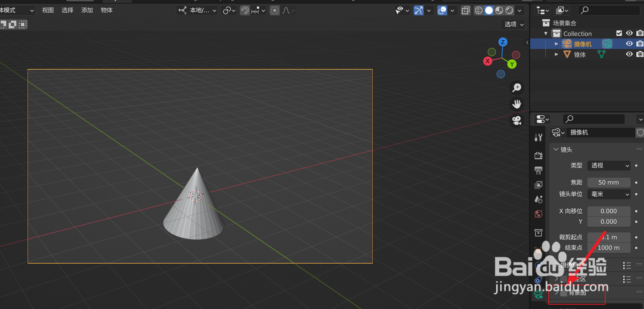Viewport: 644px width, 309px height.
Task: Expand the 摄像机 outliner row
Action: point(556,44)
